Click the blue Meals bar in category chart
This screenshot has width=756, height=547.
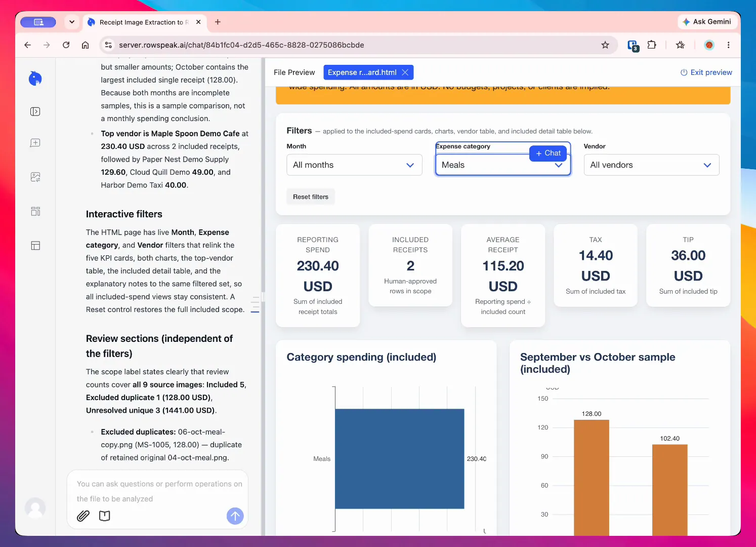[400, 459]
